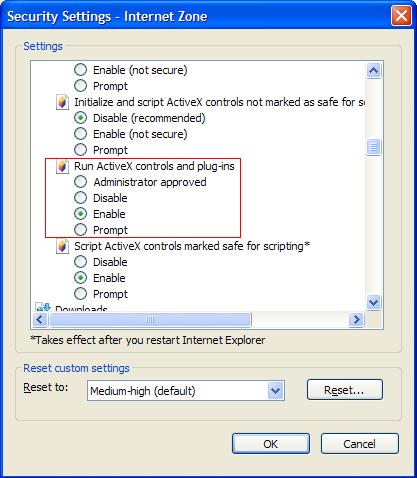Click the icon beside Initialize and script ActiveX
417x478 pixels.
[x=62, y=102]
